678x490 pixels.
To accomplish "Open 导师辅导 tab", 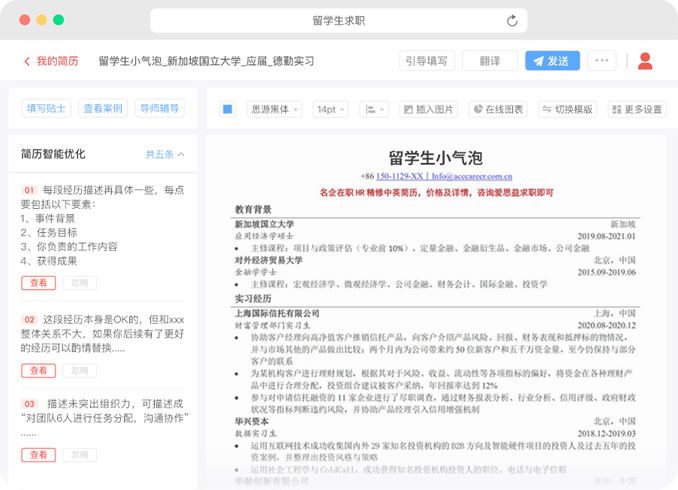I will tap(159, 108).
